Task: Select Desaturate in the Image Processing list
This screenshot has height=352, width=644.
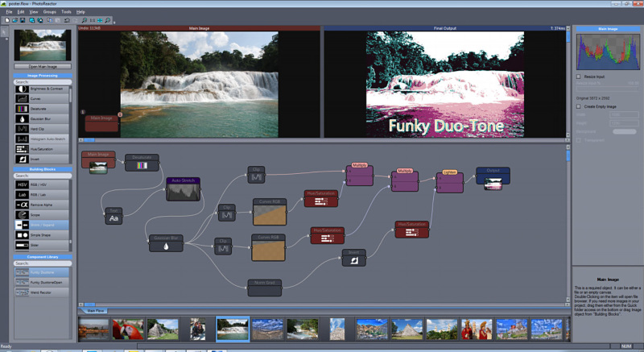Action: [42, 109]
